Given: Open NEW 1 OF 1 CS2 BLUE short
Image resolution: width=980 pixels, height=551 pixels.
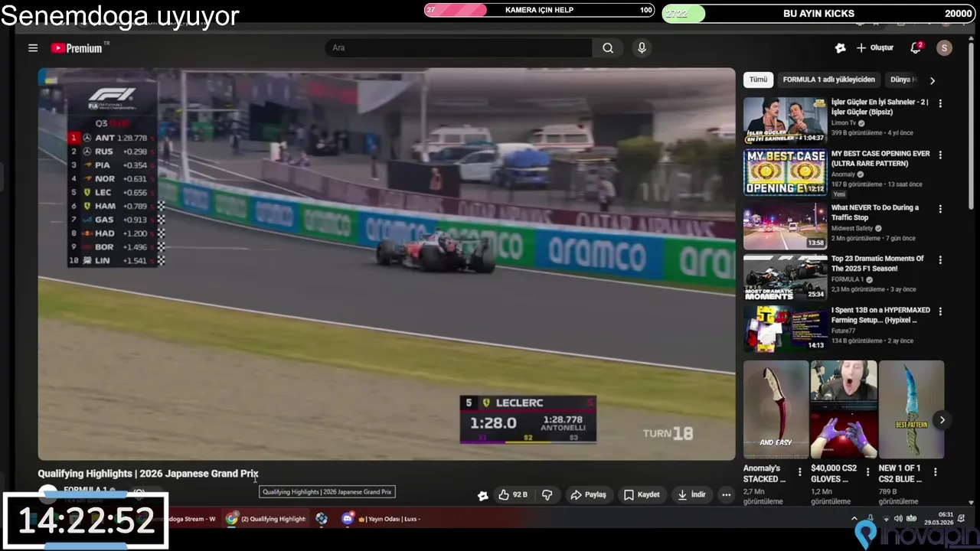Looking at the screenshot, I should [911, 409].
